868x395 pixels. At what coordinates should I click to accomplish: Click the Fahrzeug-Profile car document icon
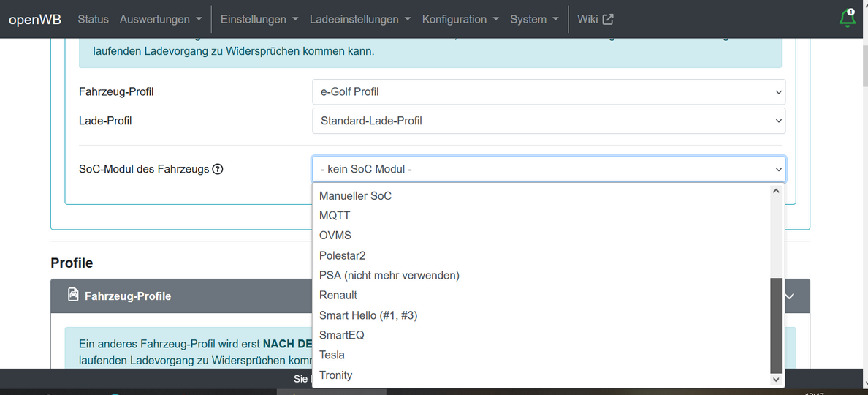[x=73, y=295]
